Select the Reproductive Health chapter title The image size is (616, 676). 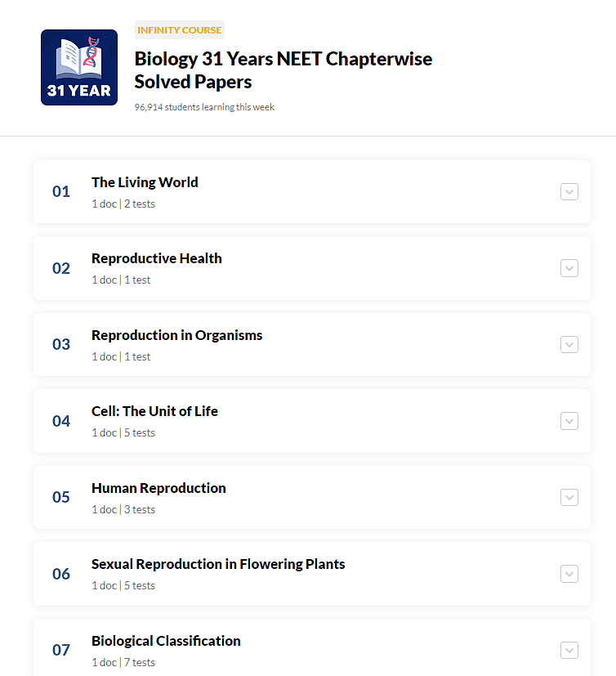click(x=157, y=258)
